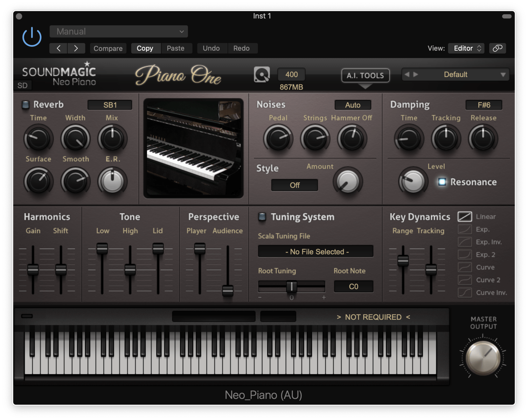Click the Damping Time knob
The height and width of the screenshot is (420, 528).
[409, 139]
